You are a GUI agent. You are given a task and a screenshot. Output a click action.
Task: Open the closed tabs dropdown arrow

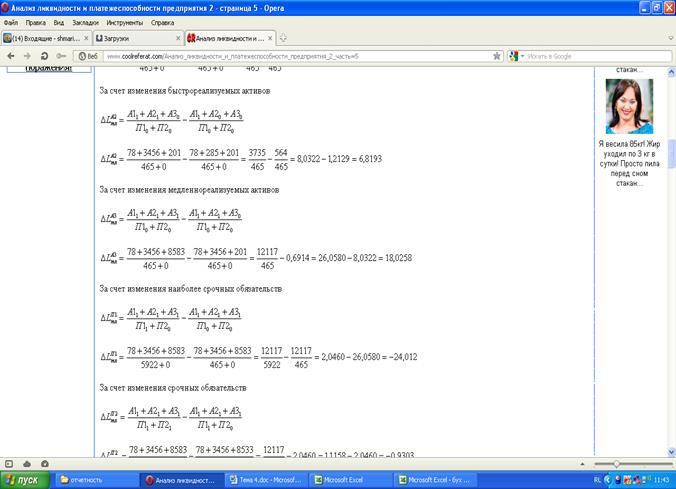click(671, 38)
